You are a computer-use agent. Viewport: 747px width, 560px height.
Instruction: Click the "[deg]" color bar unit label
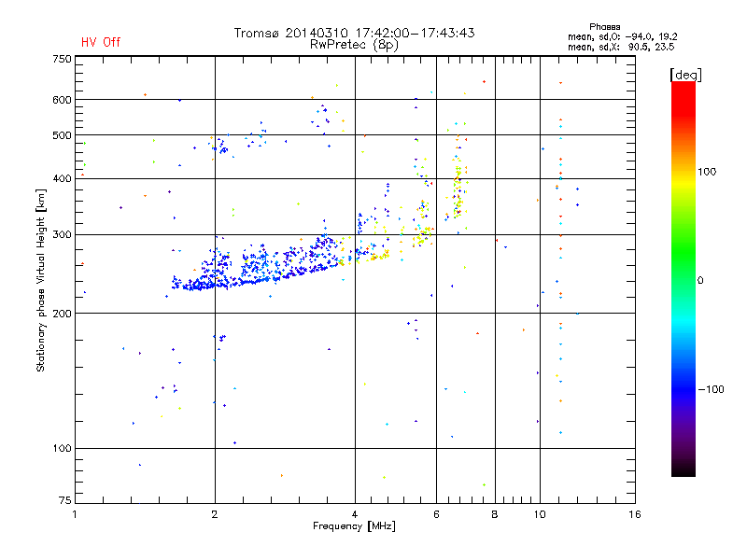(x=685, y=75)
